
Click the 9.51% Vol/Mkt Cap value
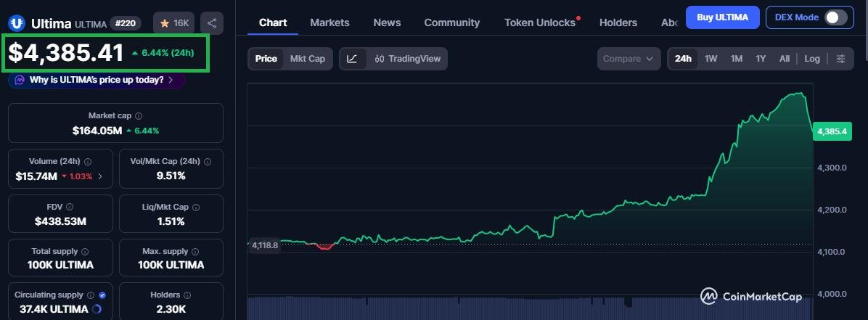point(171,176)
